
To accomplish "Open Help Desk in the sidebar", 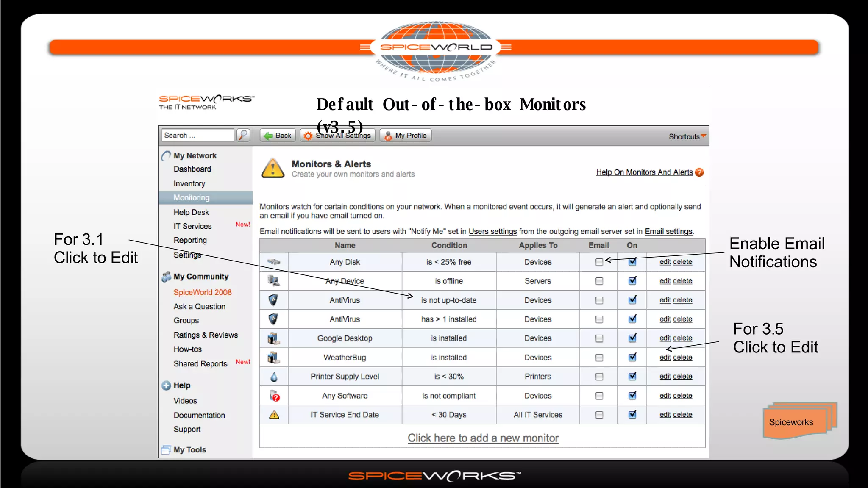I will click(191, 212).
